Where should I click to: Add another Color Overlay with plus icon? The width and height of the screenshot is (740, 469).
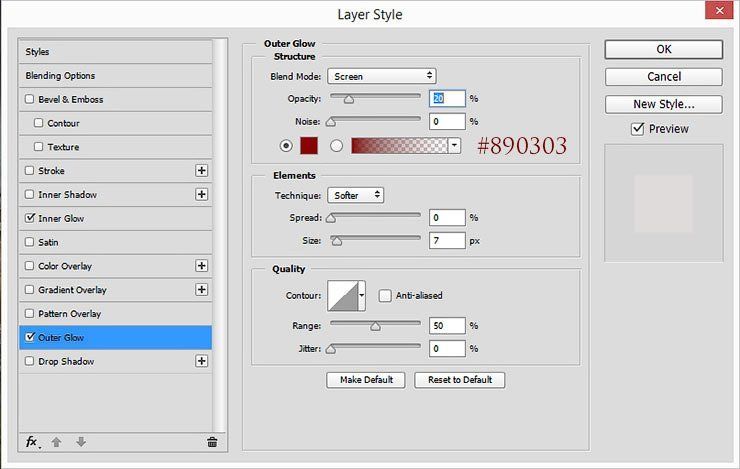[202, 266]
